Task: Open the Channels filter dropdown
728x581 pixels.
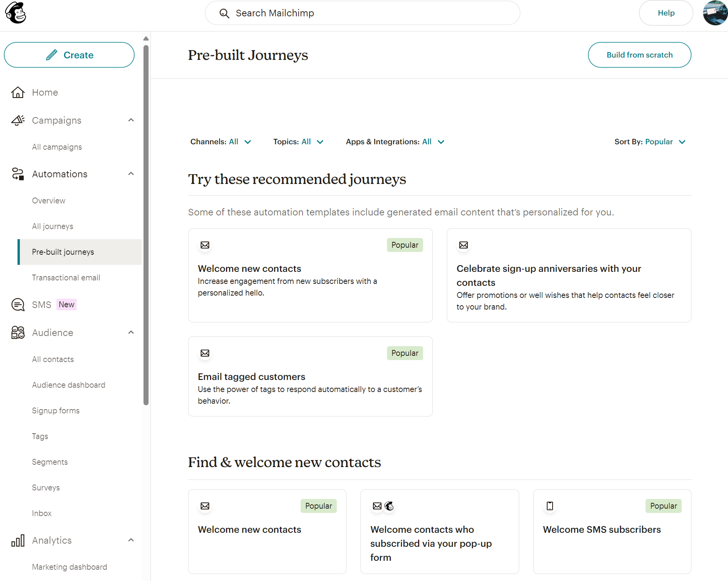Action: (220, 142)
